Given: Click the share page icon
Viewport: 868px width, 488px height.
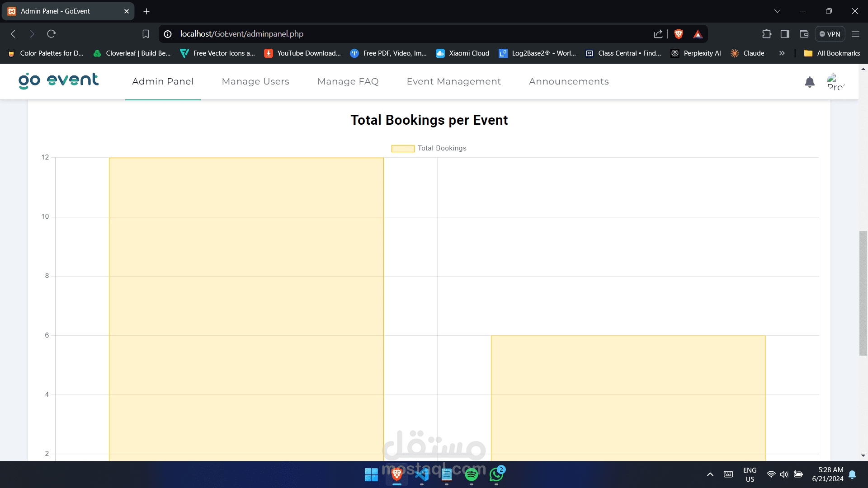Looking at the screenshot, I should (x=658, y=34).
